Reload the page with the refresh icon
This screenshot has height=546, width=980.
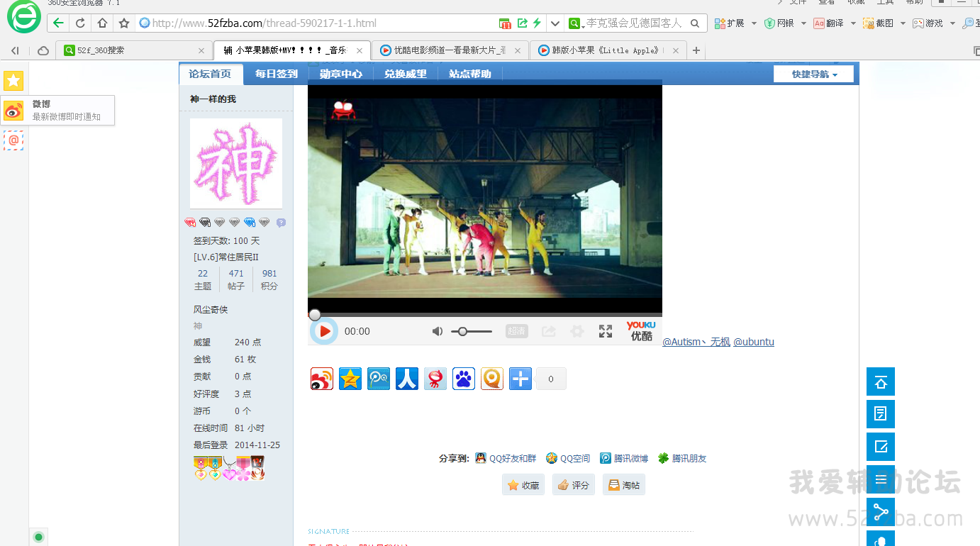tap(80, 23)
